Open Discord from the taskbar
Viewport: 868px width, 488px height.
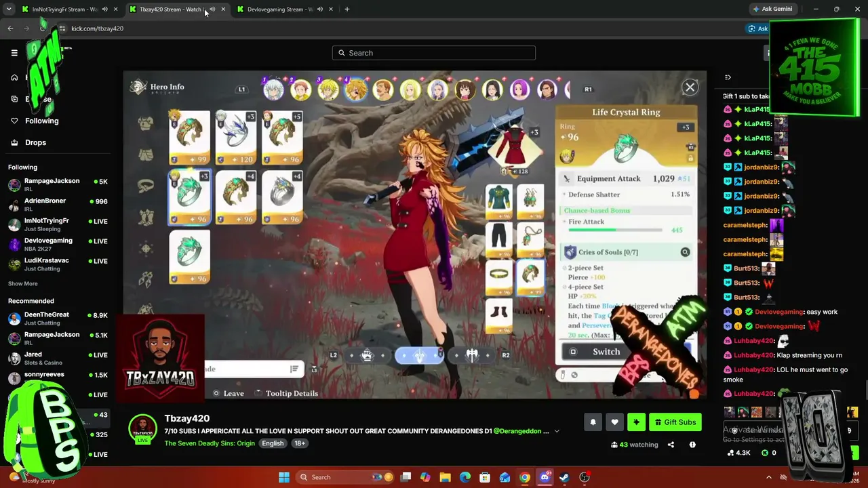[x=545, y=477]
